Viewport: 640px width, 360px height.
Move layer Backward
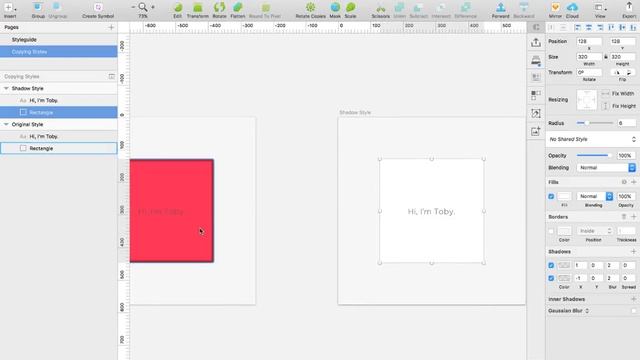(x=524, y=10)
